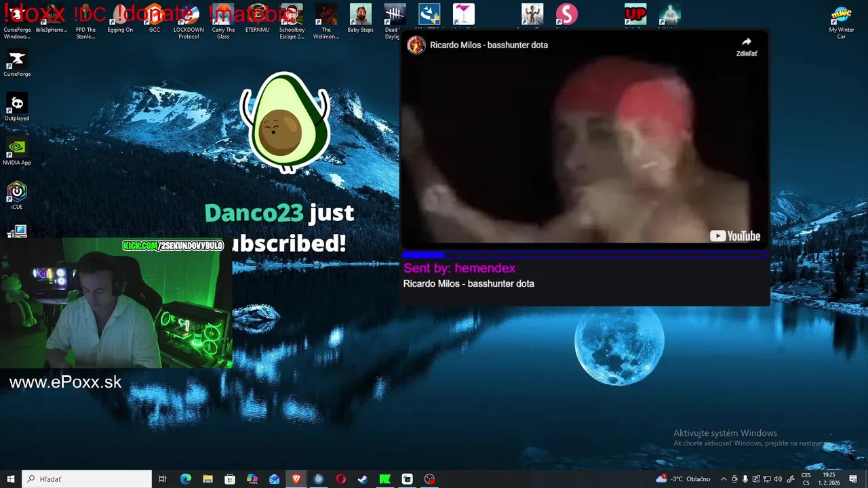
Task: Open the pink S desktop shortcut
Action: point(567,15)
